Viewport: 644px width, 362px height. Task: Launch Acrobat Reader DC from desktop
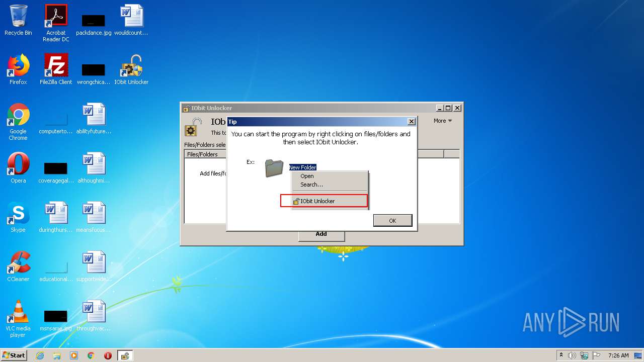56,23
